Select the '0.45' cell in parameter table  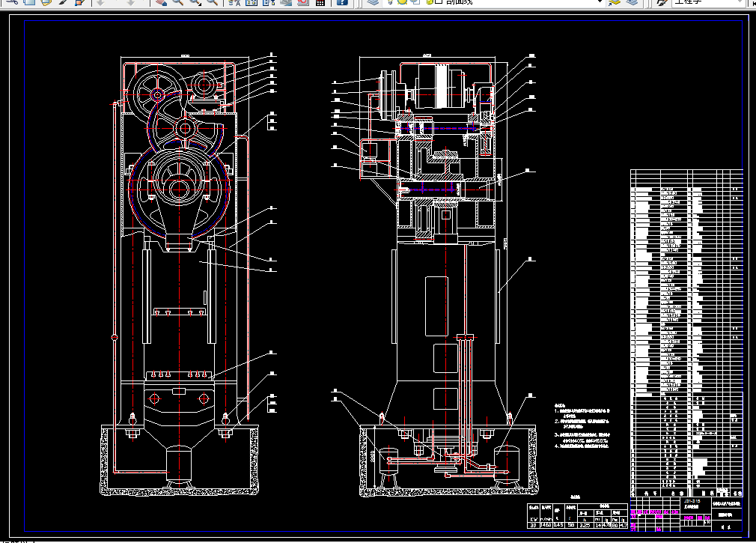(x=558, y=525)
